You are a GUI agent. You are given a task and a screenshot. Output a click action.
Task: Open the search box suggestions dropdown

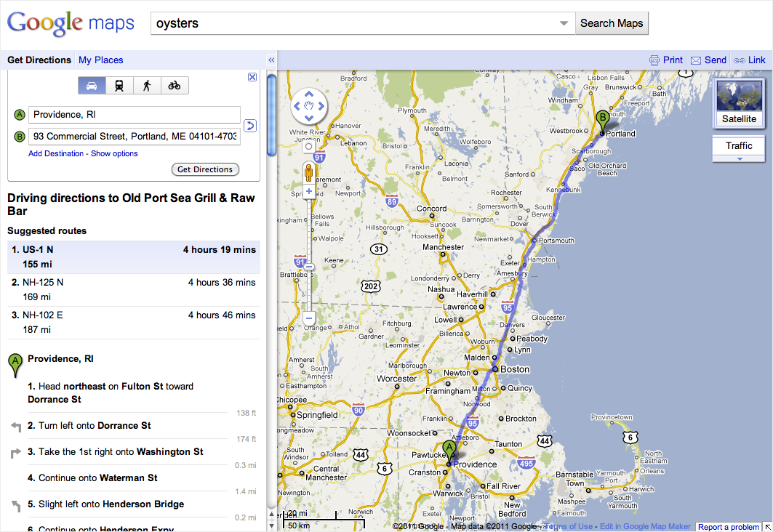(x=564, y=23)
